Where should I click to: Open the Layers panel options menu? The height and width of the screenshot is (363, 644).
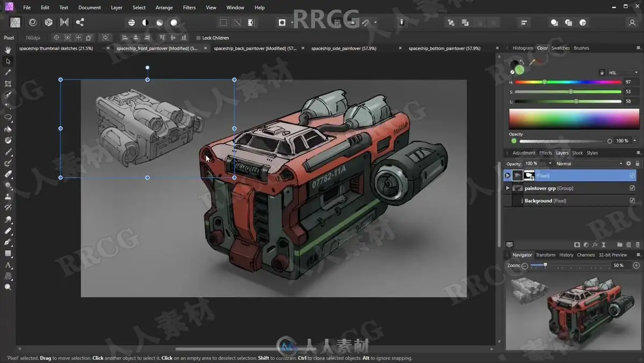click(638, 153)
